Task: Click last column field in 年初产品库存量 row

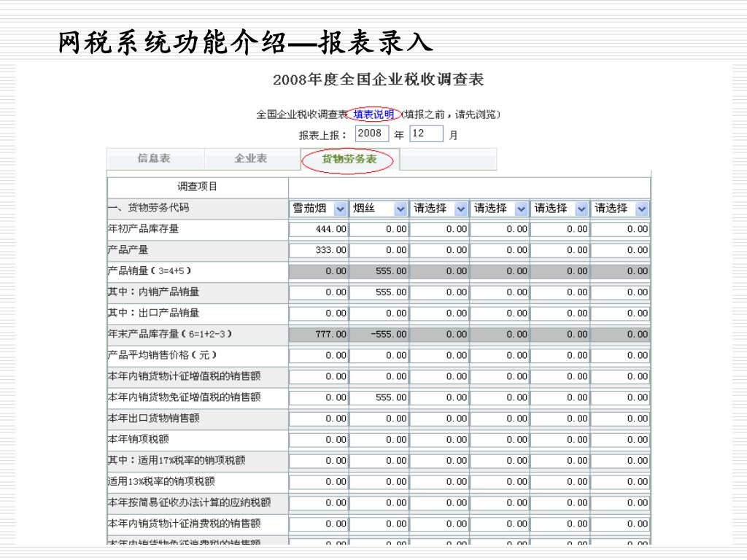Action: [x=620, y=229]
